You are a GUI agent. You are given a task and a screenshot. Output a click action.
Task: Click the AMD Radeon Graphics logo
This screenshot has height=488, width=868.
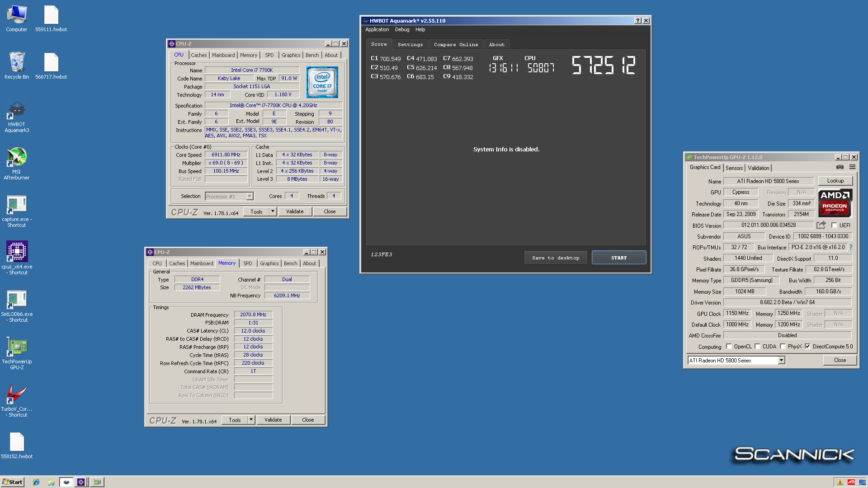835,203
